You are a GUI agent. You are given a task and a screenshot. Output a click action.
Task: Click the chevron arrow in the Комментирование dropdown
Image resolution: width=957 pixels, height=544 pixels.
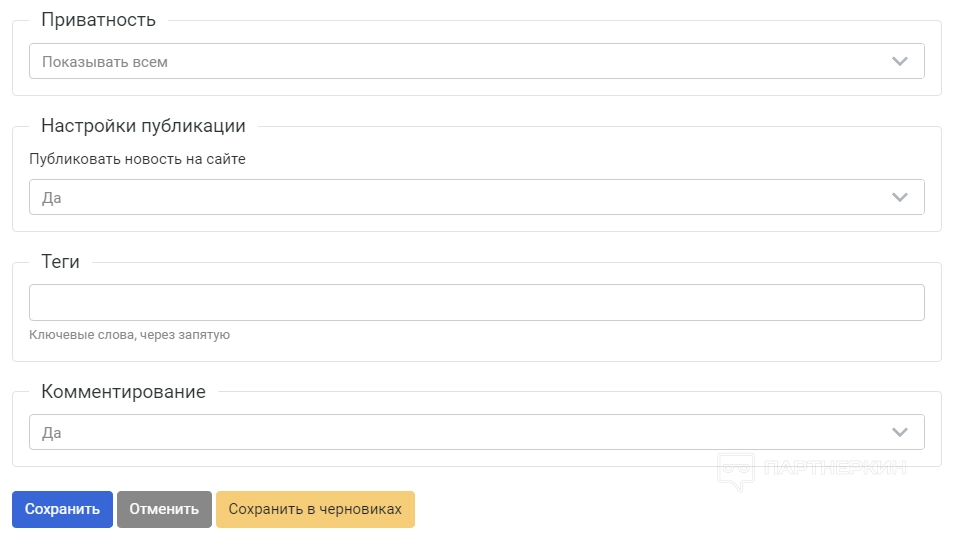900,433
